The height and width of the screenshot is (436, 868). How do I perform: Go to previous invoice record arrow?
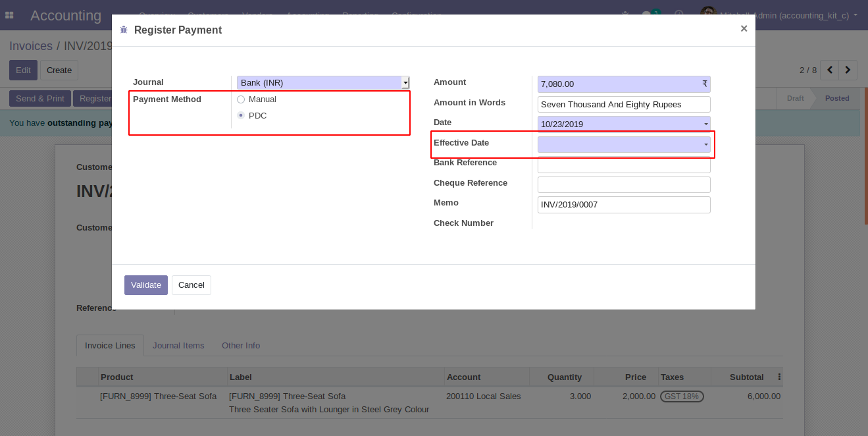click(x=830, y=70)
